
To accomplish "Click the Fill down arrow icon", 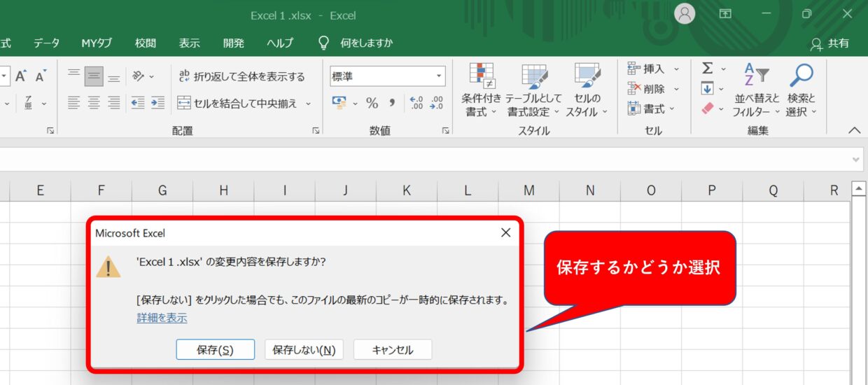I will [x=707, y=88].
